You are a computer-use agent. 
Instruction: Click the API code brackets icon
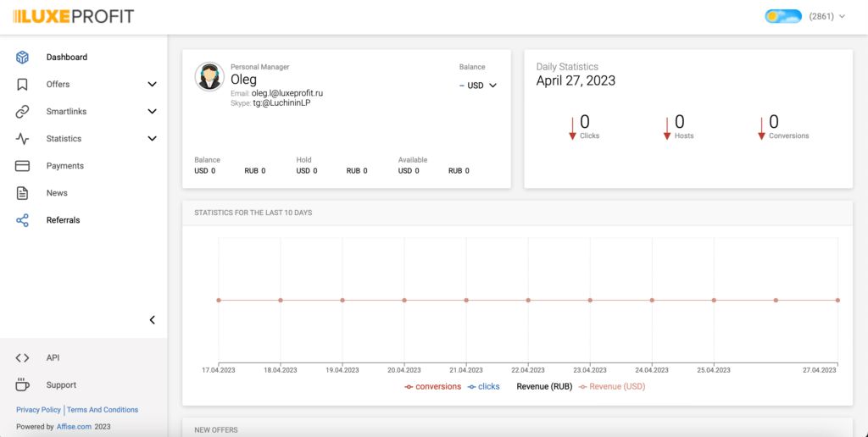[23, 358]
